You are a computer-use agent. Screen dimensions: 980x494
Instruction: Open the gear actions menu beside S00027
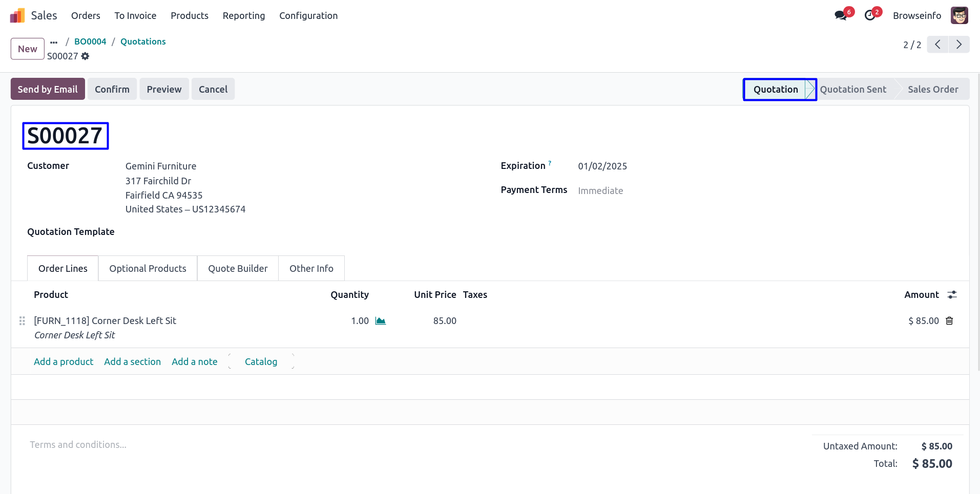coord(85,56)
